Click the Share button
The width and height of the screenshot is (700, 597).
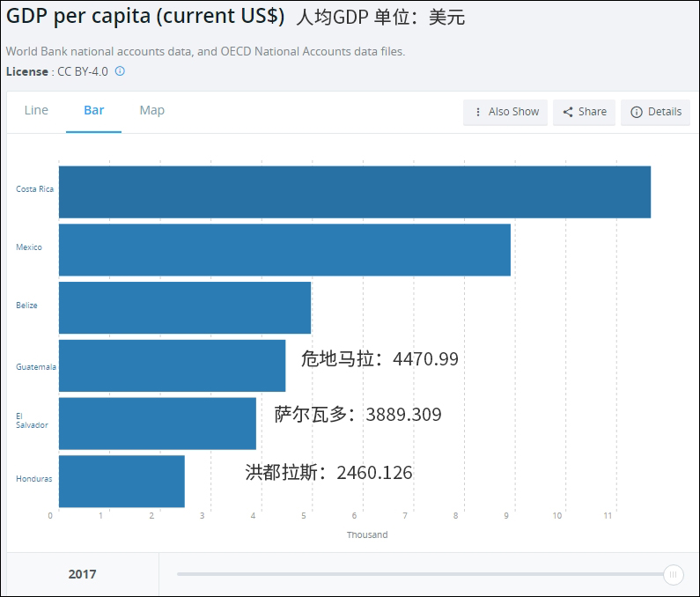[584, 112]
